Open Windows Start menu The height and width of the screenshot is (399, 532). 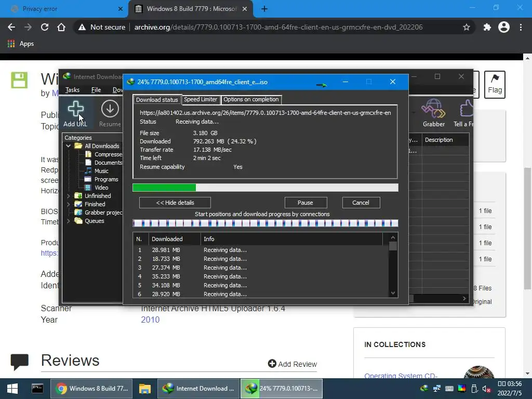pyautogui.click(x=12, y=389)
